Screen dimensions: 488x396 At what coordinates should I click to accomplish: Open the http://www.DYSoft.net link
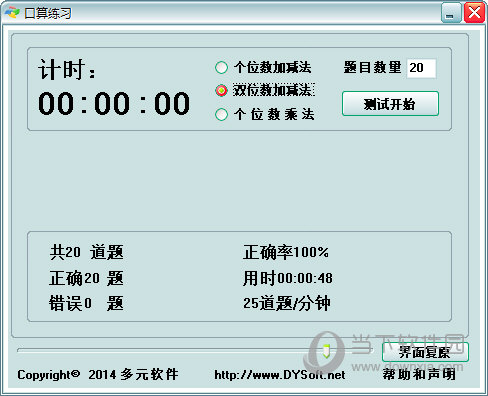tap(280, 375)
